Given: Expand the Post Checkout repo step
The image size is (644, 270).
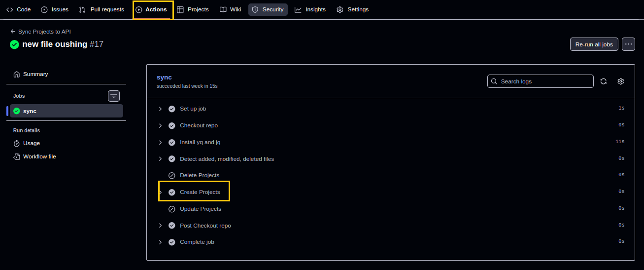Looking at the screenshot, I should tap(160, 226).
